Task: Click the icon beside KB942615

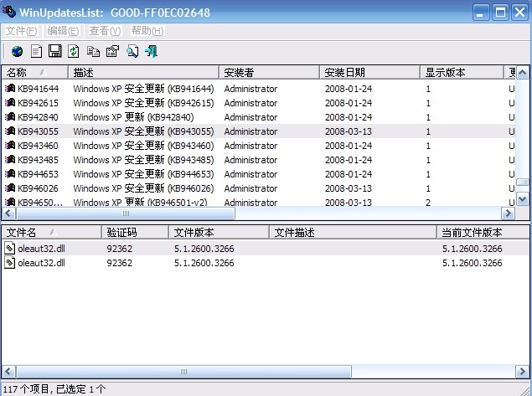Action: (10, 103)
